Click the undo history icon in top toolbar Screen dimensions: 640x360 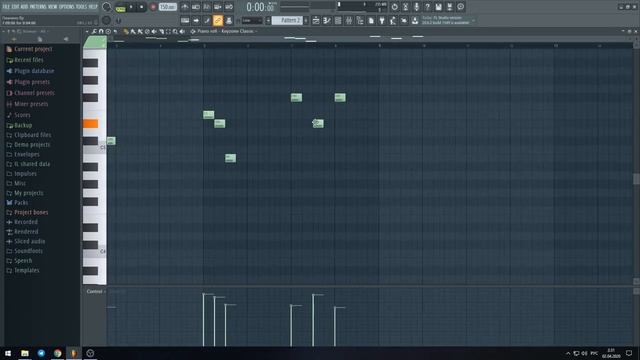click(394, 7)
